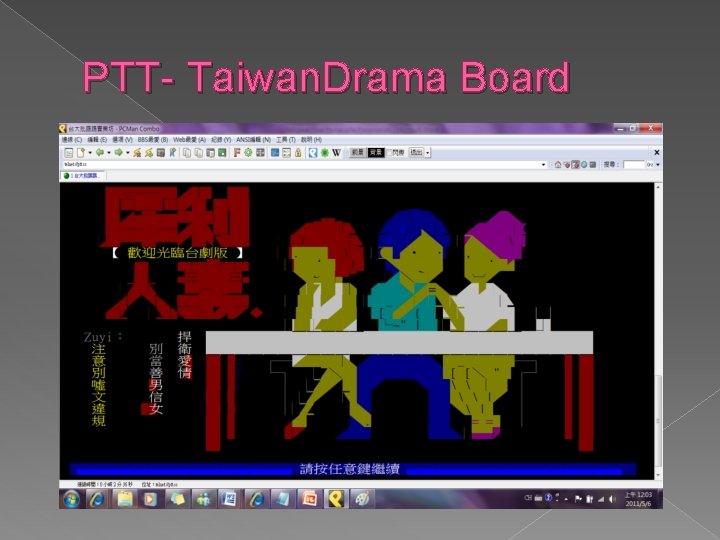Click the black background color button (背景)
720x540 pixels.
[x=376, y=152]
